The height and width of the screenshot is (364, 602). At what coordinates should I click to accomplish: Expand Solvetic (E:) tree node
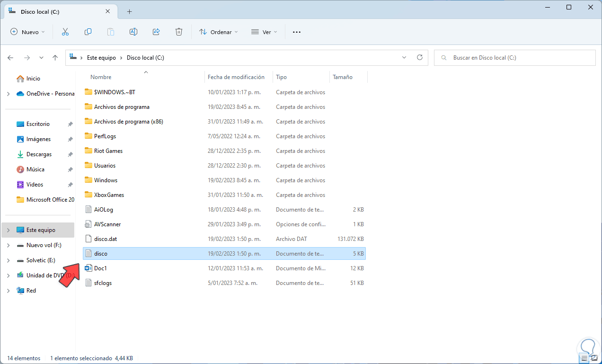(8, 260)
